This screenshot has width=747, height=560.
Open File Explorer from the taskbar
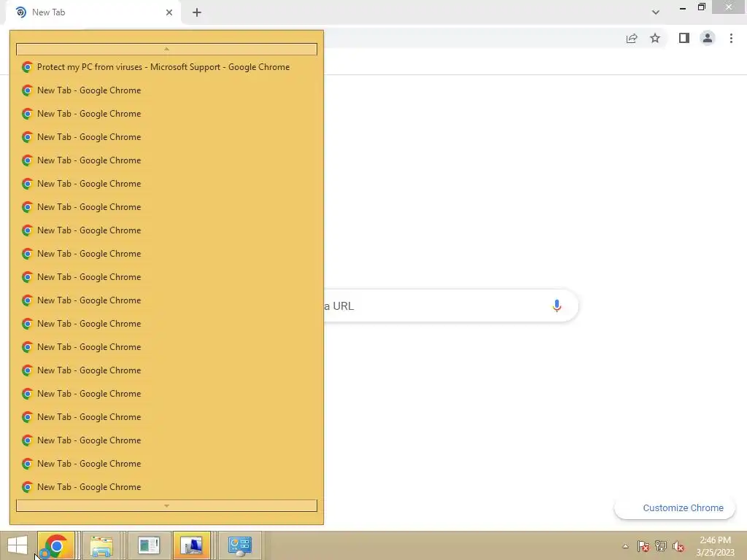[x=101, y=545]
